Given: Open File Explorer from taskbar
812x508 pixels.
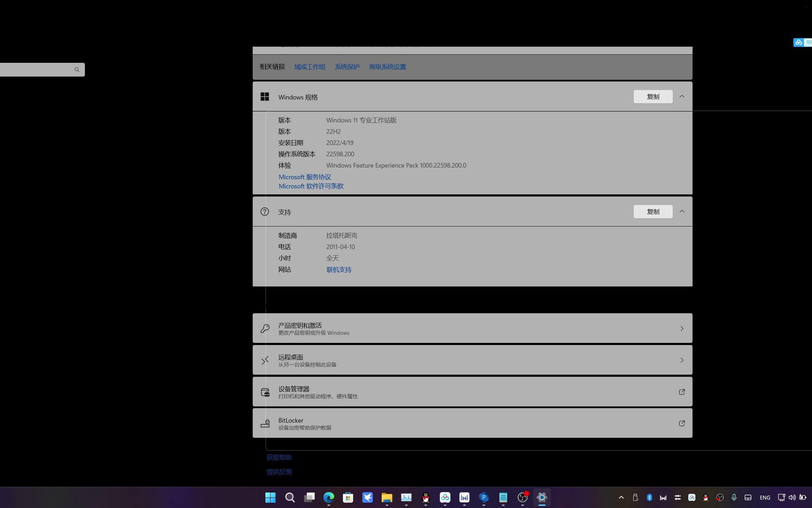Looking at the screenshot, I should click(x=387, y=497).
